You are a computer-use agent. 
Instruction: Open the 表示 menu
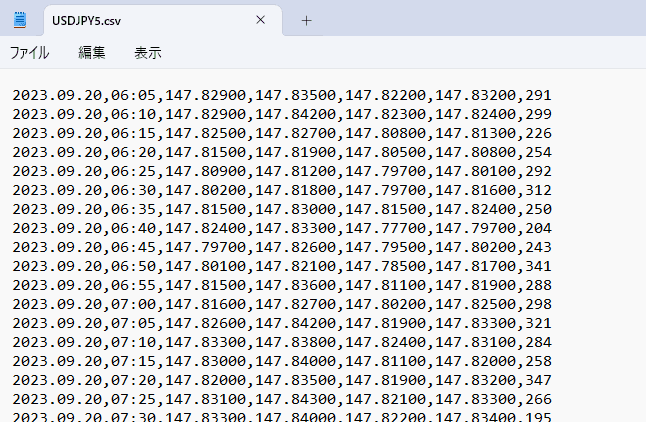point(147,52)
